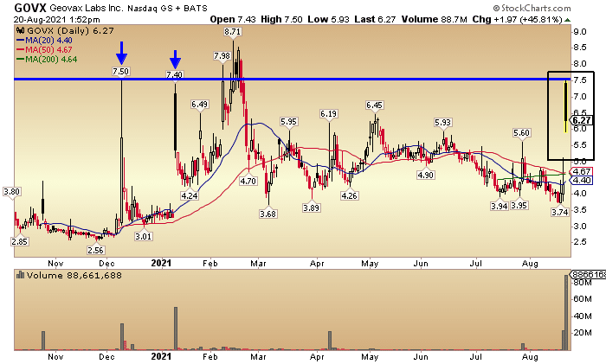Click the tallest volume bar in August
The height and width of the screenshot is (364, 606).
coord(567,312)
